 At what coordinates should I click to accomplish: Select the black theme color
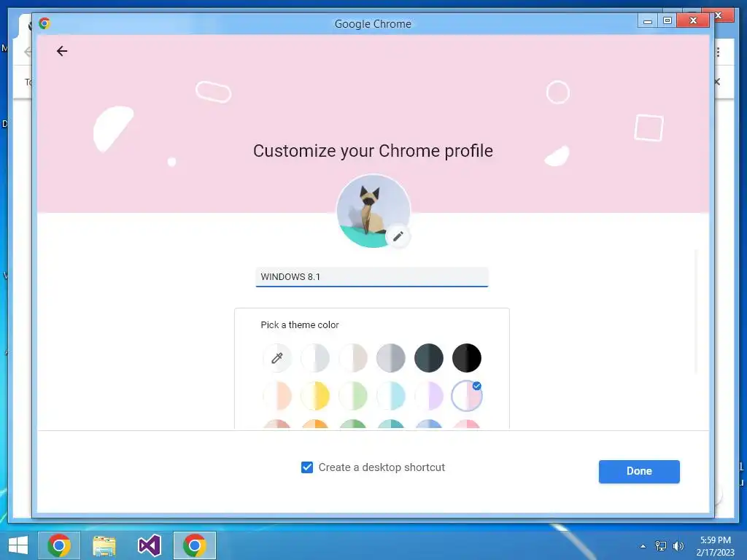coord(467,357)
